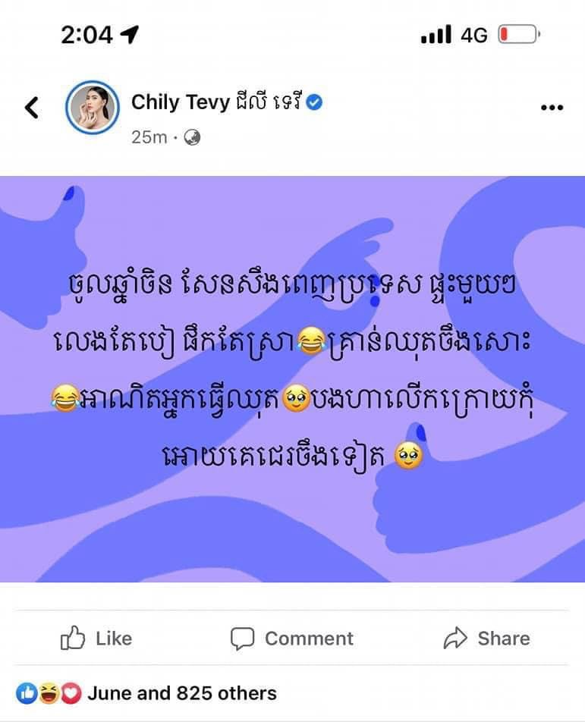Image resolution: width=585 pixels, height=728 pixels.
Task: Tap the Like thumbs-up icon
Action: [x=73, y=638]
